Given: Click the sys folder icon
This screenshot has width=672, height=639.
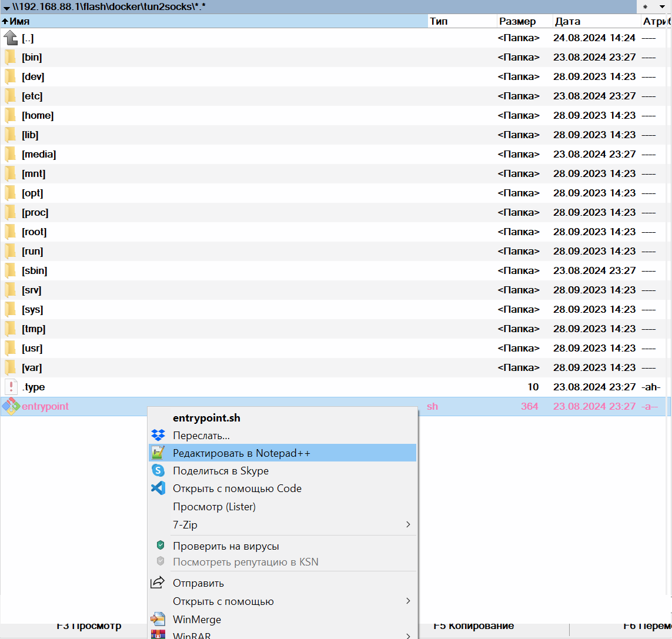Looking at the screenshot, I should click(10, 309).
